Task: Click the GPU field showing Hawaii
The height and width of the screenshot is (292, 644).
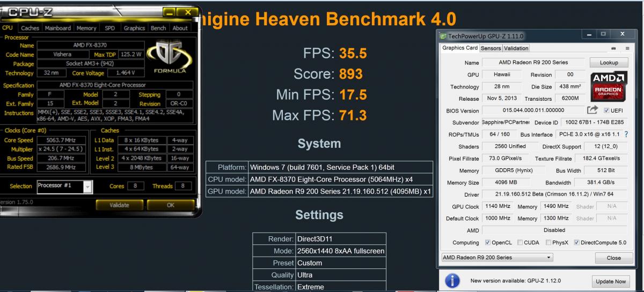Action: (502, 74)
